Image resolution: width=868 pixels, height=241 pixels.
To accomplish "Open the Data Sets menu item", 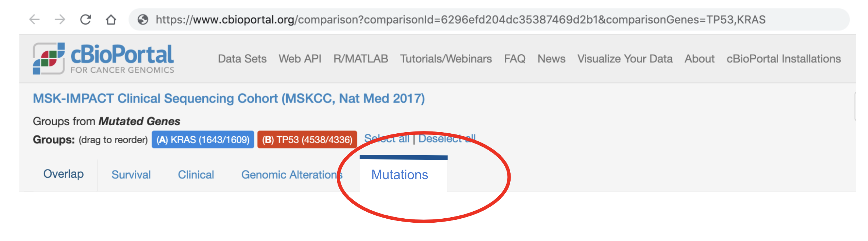I will pos(242,59).
